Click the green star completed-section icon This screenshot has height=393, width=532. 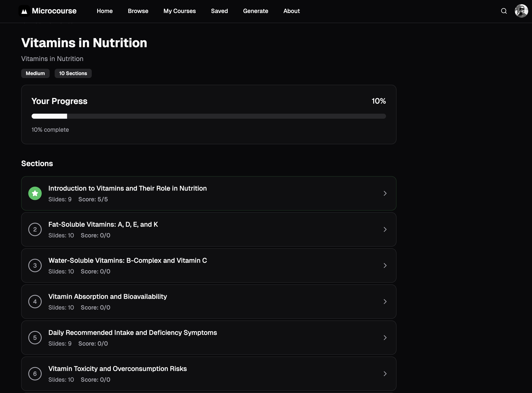tap(35, 193)
